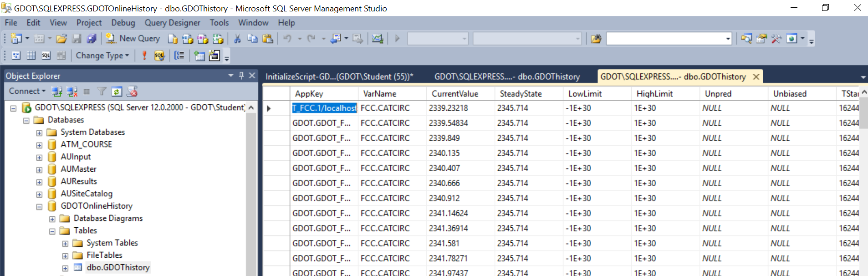Click the Analysis Services MDX Query icon
This screenshot has height=276, width=868.
tap(188, 39)
